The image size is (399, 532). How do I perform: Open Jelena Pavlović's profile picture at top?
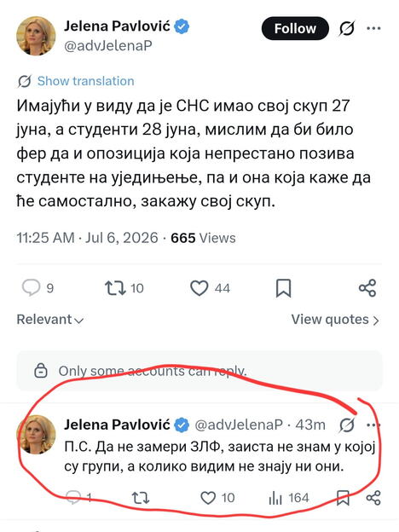point(36,36)
